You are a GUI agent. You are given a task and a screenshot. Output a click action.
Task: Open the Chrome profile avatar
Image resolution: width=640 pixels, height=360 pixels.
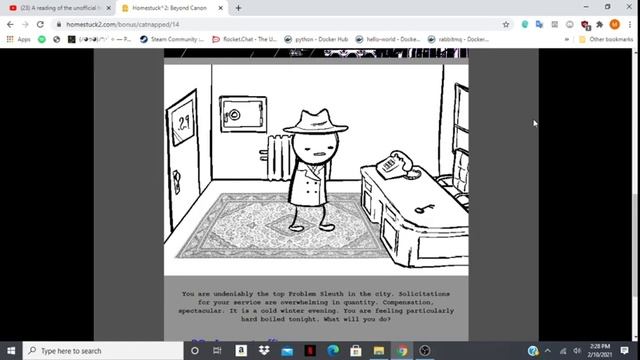click(615, 24)
